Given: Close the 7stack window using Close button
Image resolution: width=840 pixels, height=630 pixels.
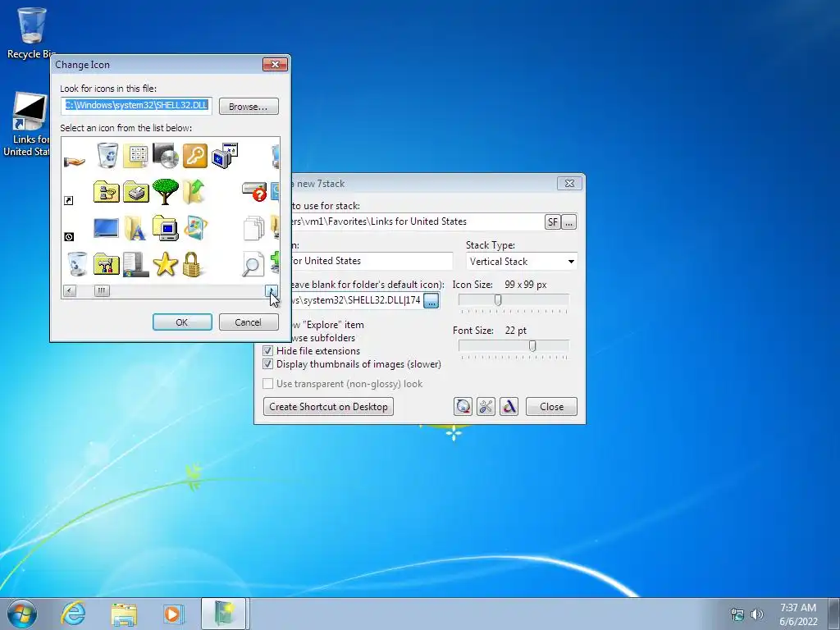Looking at the screenshot, I should click(x=551, y=407).
